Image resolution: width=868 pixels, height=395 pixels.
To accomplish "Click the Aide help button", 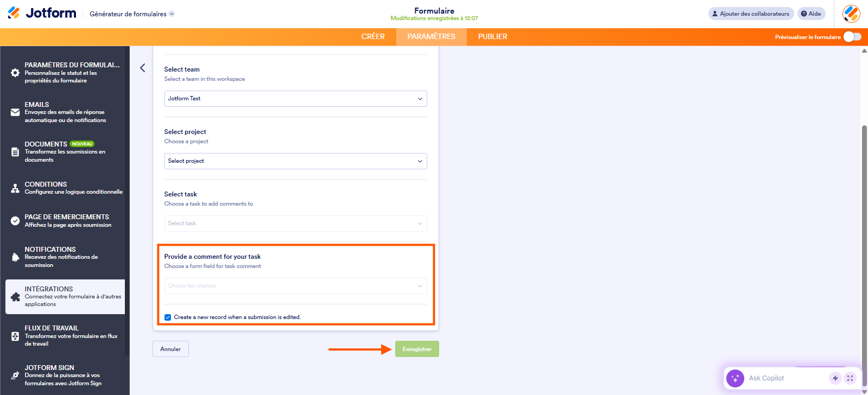I will tap(811, 14).
